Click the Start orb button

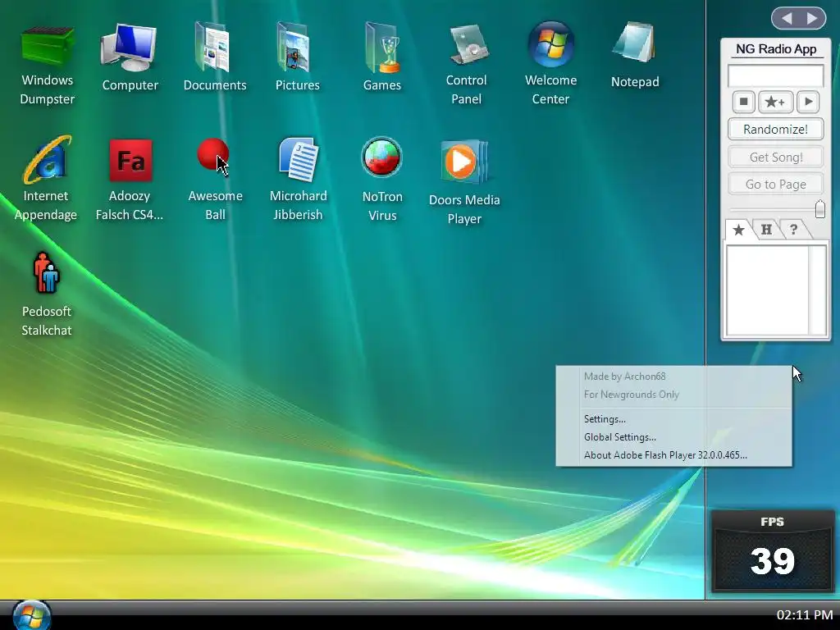(31, 616)
